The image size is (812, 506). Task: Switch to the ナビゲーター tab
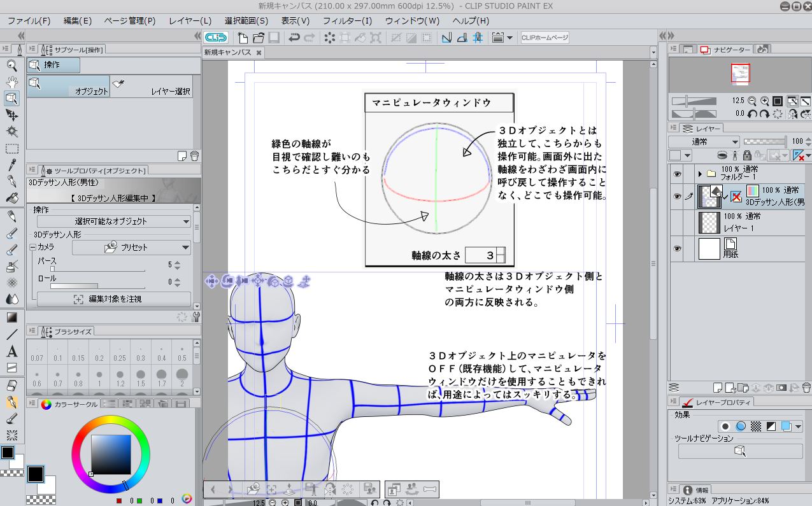tap(725, 49)
